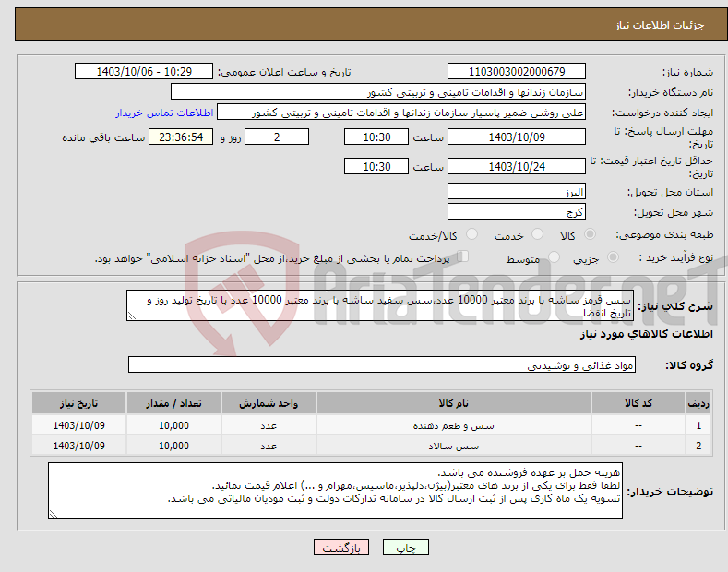
Task: Click the price validity time 10:30 field
Action: coord(376,166)
